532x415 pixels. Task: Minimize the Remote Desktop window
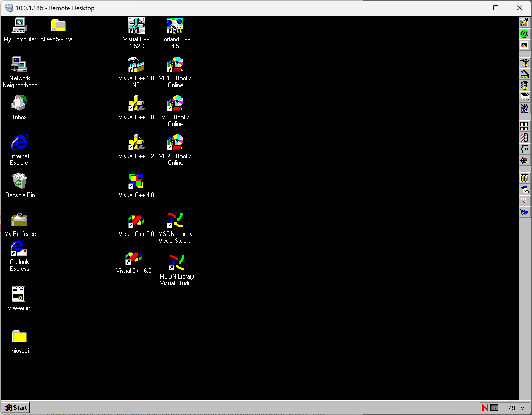[x=472, y=8]
